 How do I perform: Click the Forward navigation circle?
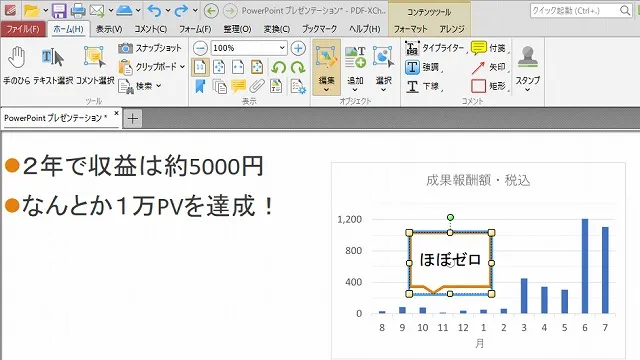coord(230,11)
